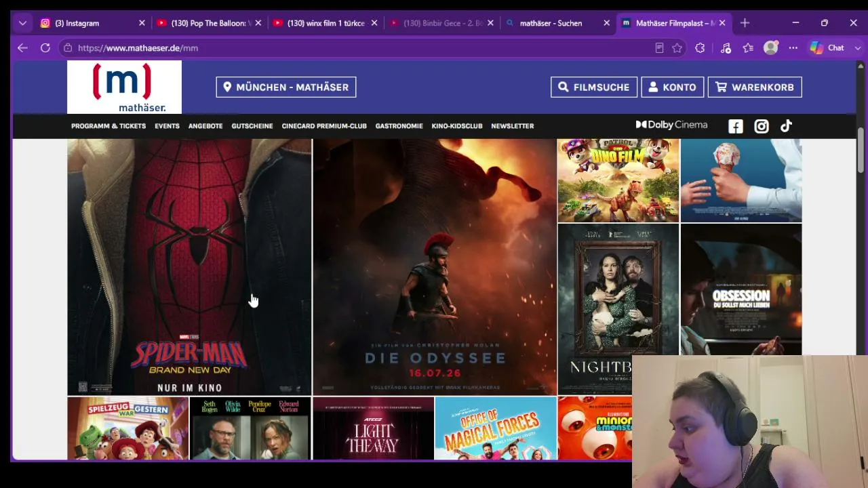Open the Dolby Cinema logo link
Screen dimensions: 868x488
pos(671,125)
